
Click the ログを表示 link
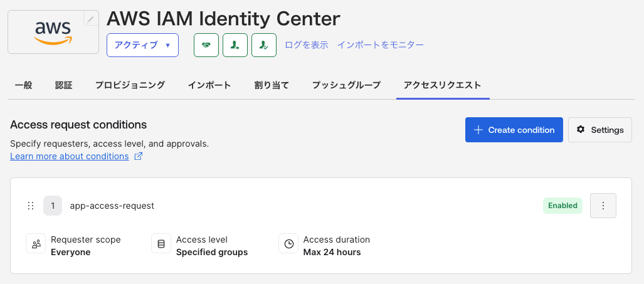click(307, 45)
